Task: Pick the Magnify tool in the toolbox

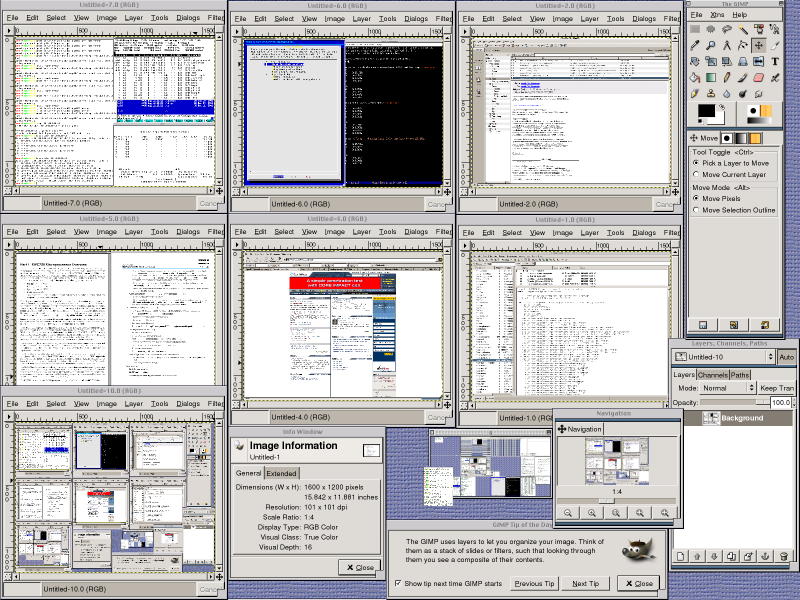Action: click(x=711, y=44)
